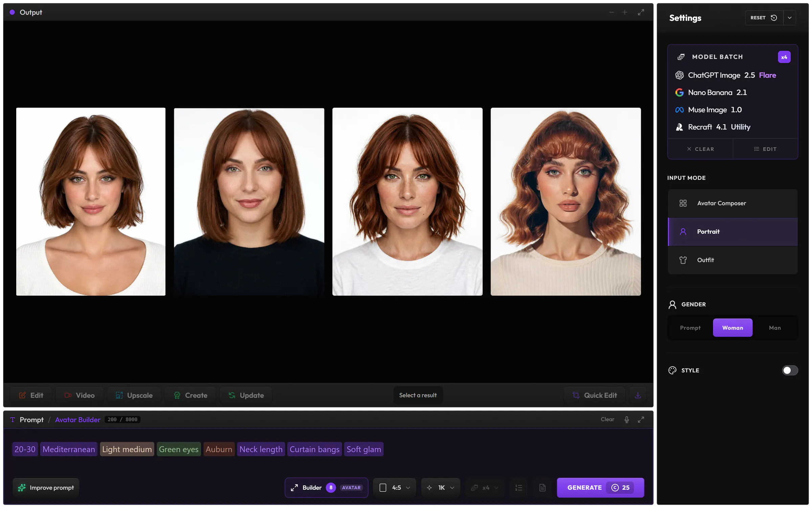Open the Avatar Builder breadcrumb
This screenshot has width=812, height=508.
[77, 420]
